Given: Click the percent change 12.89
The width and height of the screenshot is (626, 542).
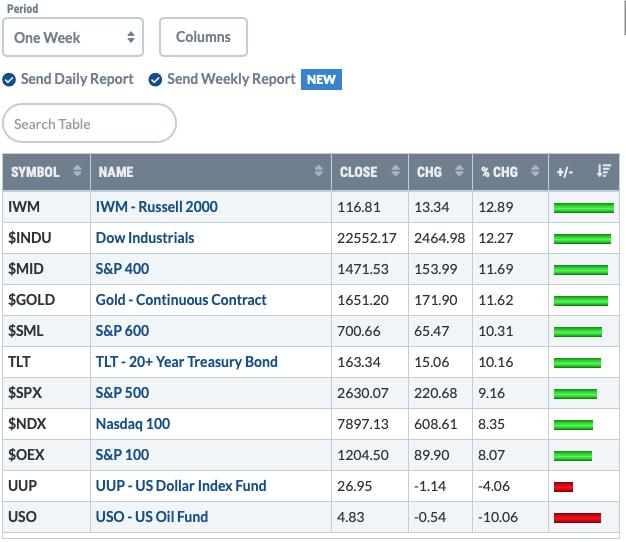Looking at the screenshot, I should click(x=495, y=207).
